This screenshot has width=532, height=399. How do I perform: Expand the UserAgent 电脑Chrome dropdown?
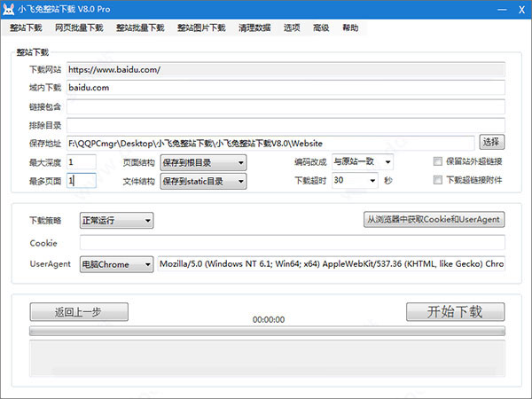[x=116, y=264]
